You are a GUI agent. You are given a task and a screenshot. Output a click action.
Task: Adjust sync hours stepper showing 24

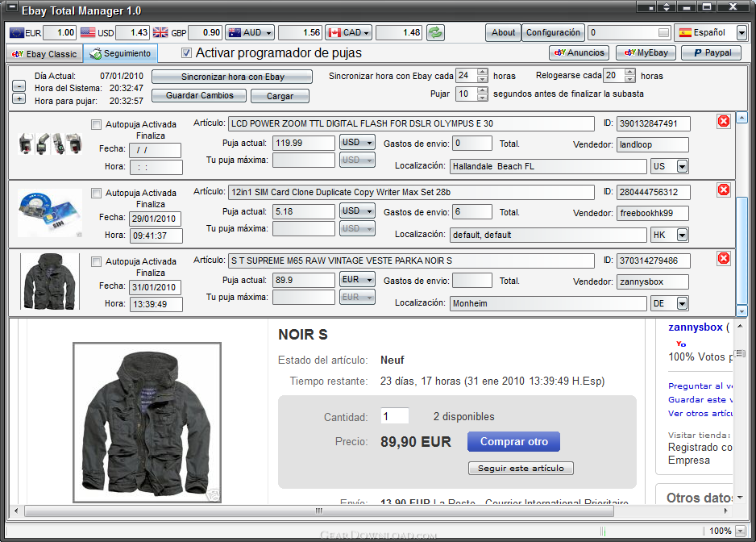coord(482,75)
